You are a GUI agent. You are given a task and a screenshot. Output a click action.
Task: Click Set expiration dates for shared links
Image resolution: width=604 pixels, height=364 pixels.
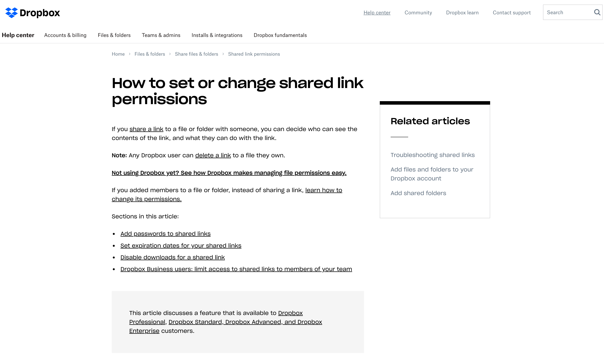pos(181,246)
